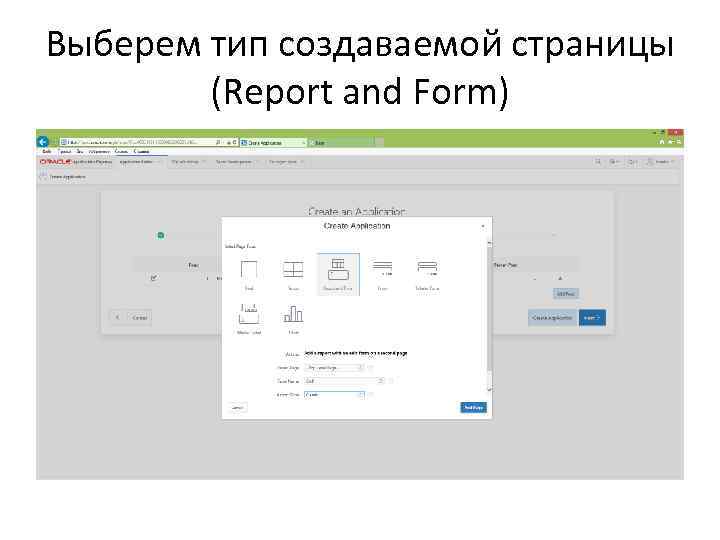Viewport: 720px width, 540px height.
Task: Click the wizard's Cancel button behind dialog
Action: pyautogui.click(x=140, y=318)
